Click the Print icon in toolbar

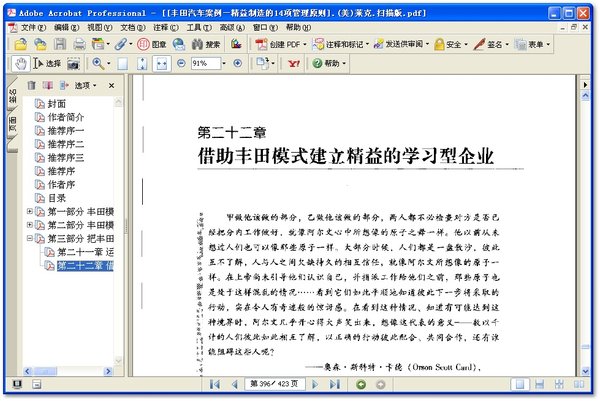point(78,45)
